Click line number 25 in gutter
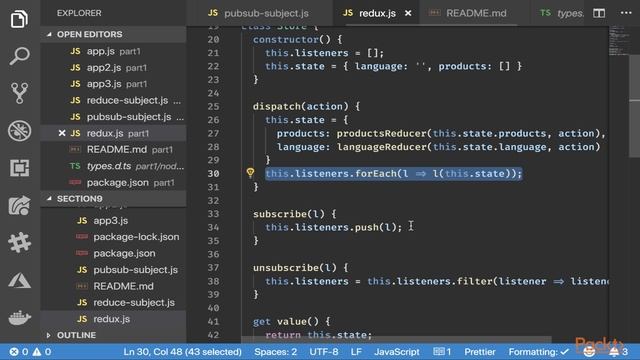Screen dimensions: 640x360 point(213,107)
